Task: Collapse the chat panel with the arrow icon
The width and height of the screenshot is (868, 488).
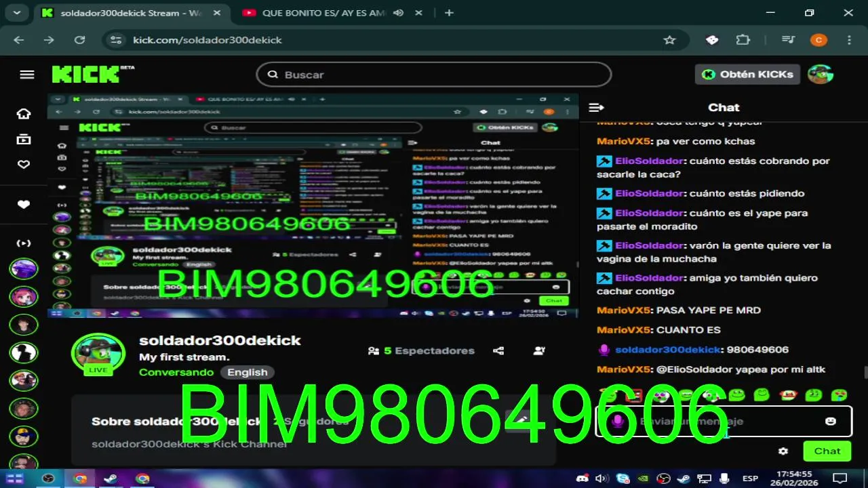Action: [596, 107]
